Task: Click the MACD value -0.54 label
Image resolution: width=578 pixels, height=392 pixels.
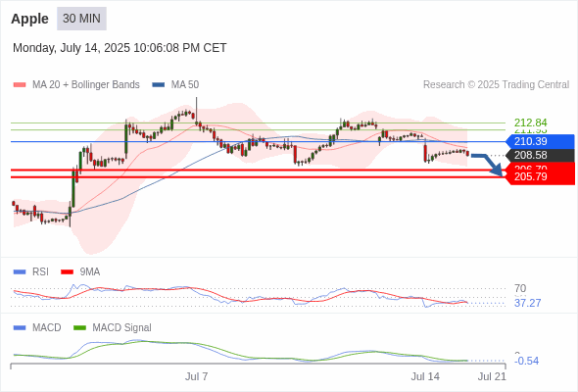Action: coord(526,361)
